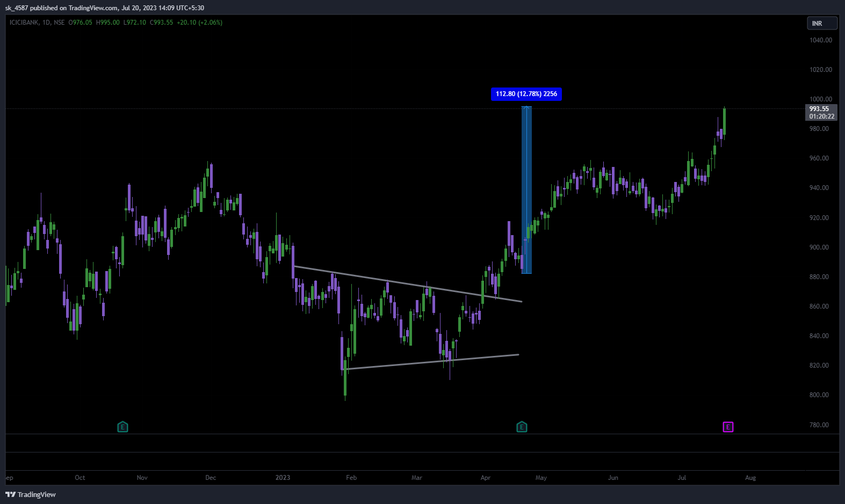Click the Dec label on time axis

click(x=211, y=478)
